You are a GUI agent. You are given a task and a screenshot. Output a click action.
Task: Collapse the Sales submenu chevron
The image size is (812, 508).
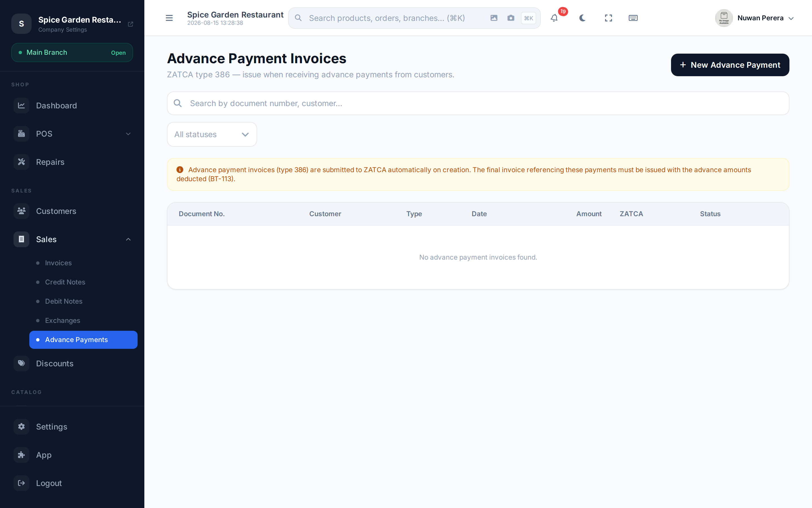(x=128, y=239)
